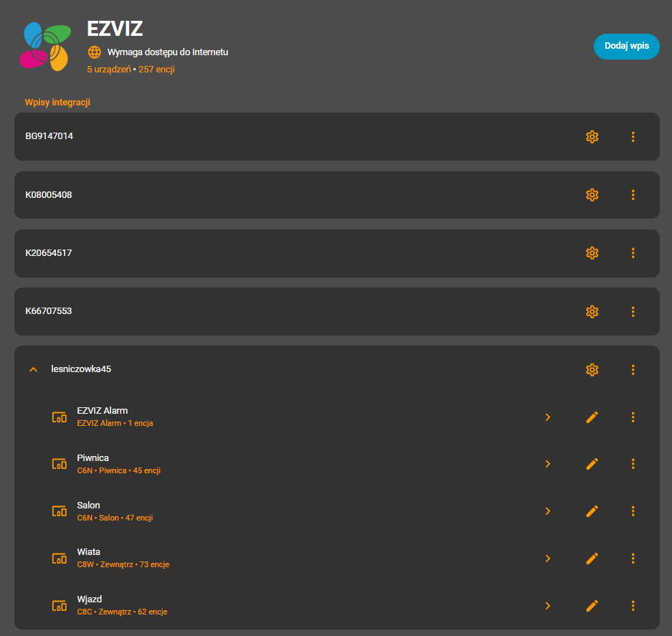Click the gear icon for K66707553

[592, 311]
